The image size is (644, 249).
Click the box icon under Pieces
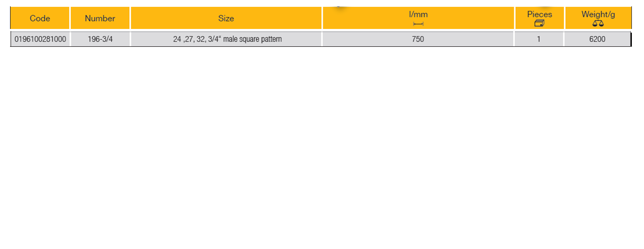click(539, 23)
